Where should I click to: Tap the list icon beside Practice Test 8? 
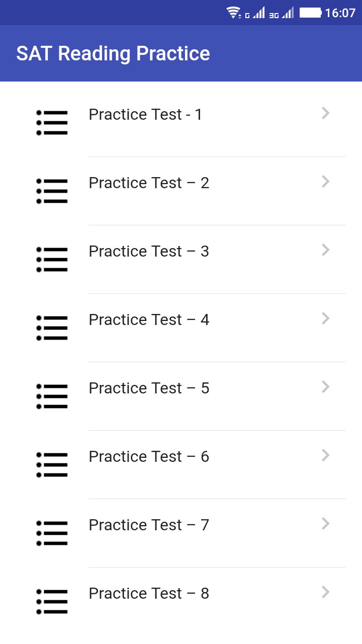(52, 602)
